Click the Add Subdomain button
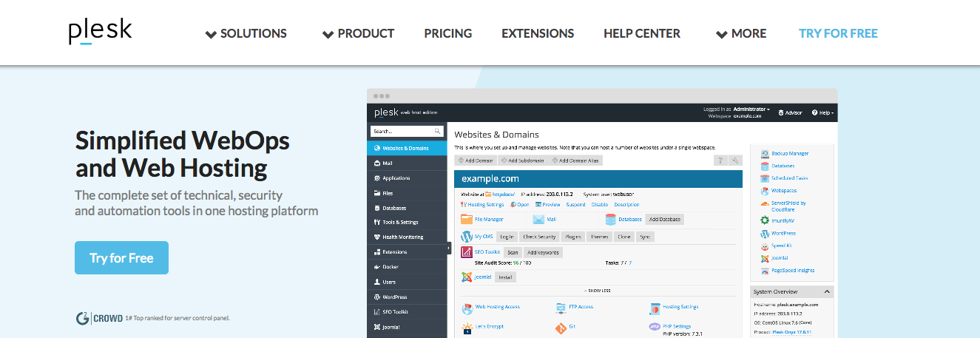 522,160
